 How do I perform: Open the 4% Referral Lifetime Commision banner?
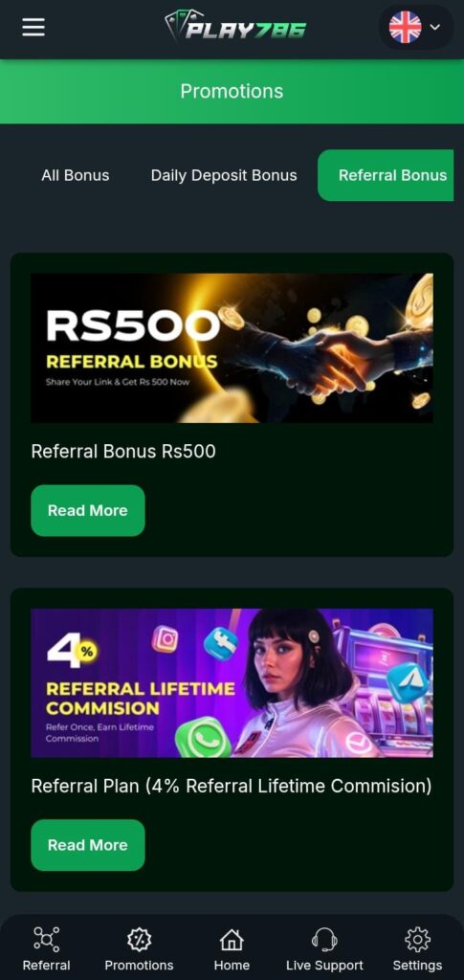click(x=232, y=682)
